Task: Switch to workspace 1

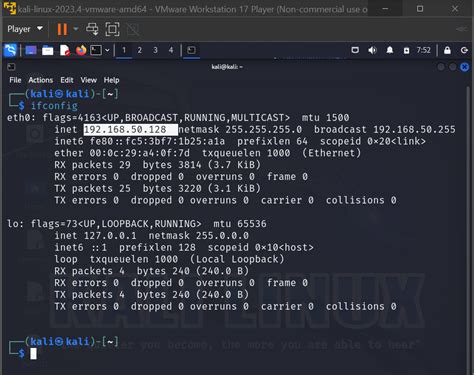Action: tap(124, 50)
